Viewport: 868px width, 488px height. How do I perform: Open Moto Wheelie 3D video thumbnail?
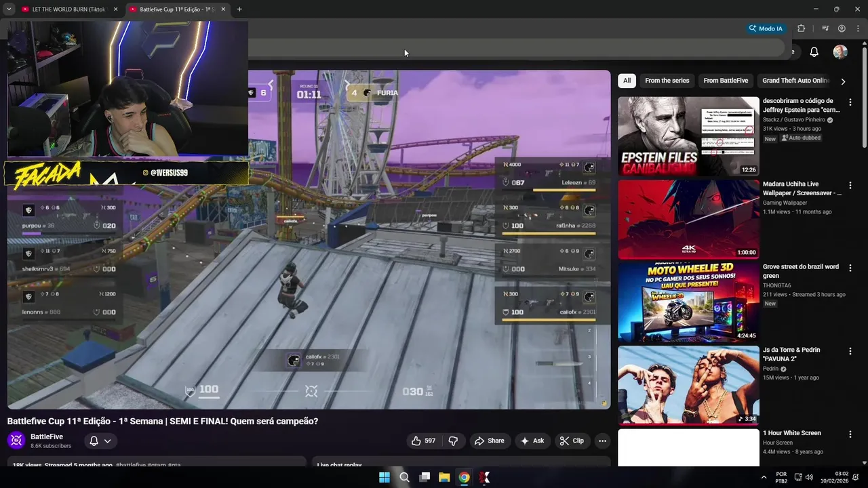pos(688,302)
